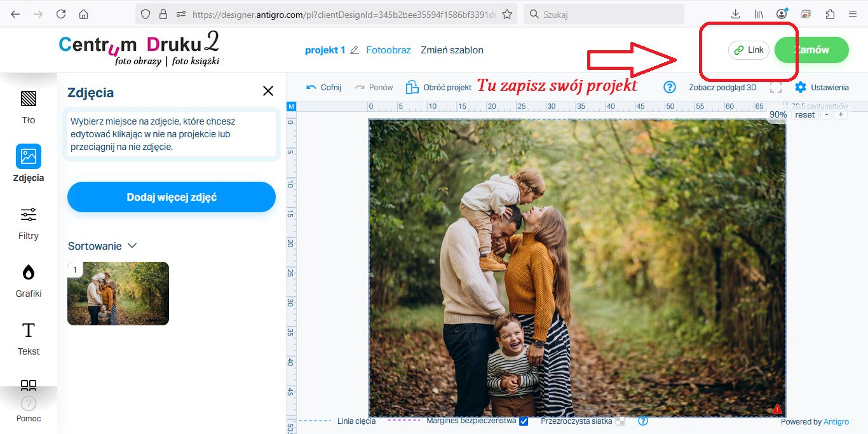Toggle the Przezroczysta siatka grid option
This screenshot has height=434, width=868.
[620, 421]
